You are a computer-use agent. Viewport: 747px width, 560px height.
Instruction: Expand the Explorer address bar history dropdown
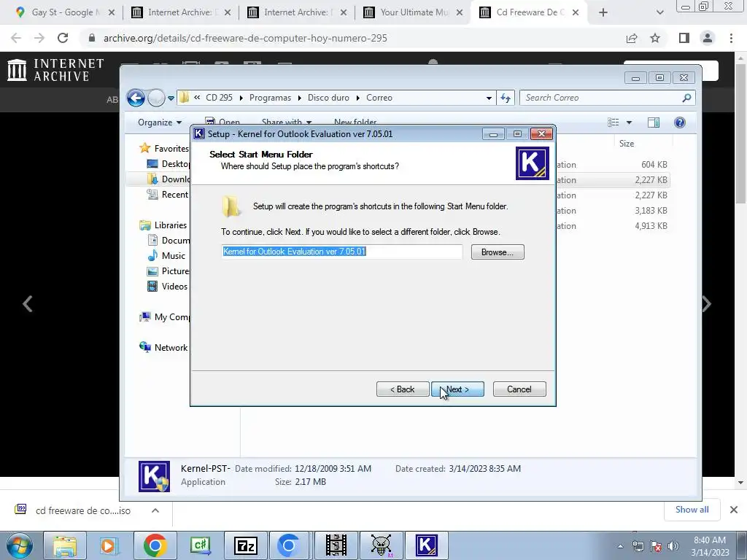pyautogui.click(x=489, y=98)
